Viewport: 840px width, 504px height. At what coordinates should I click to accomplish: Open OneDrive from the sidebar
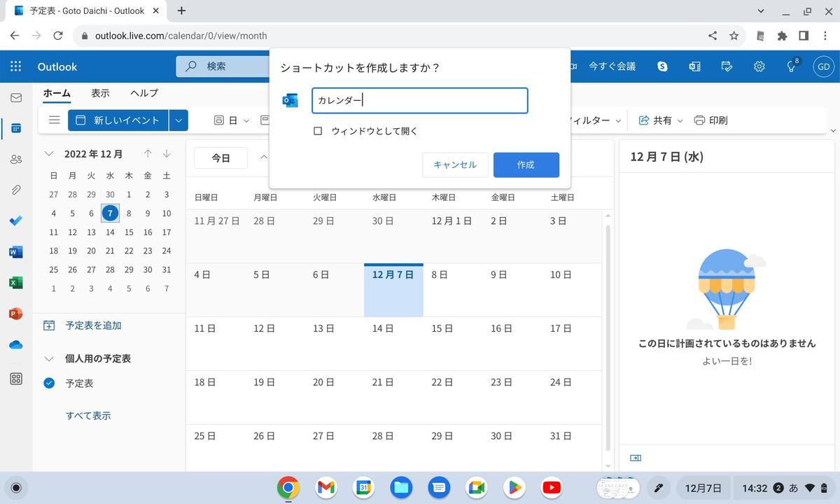click(15, 344)
